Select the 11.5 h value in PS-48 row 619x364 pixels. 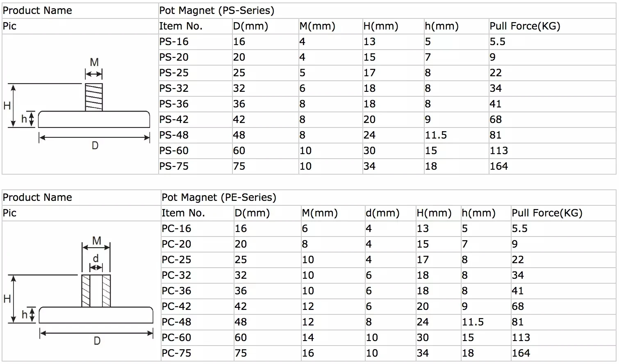tap(436, 135)
